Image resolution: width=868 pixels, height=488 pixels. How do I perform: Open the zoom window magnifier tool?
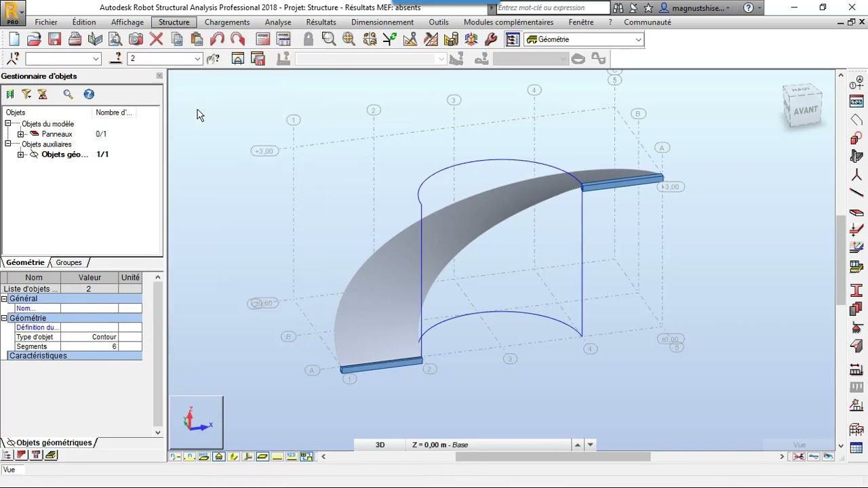point(329,39)
